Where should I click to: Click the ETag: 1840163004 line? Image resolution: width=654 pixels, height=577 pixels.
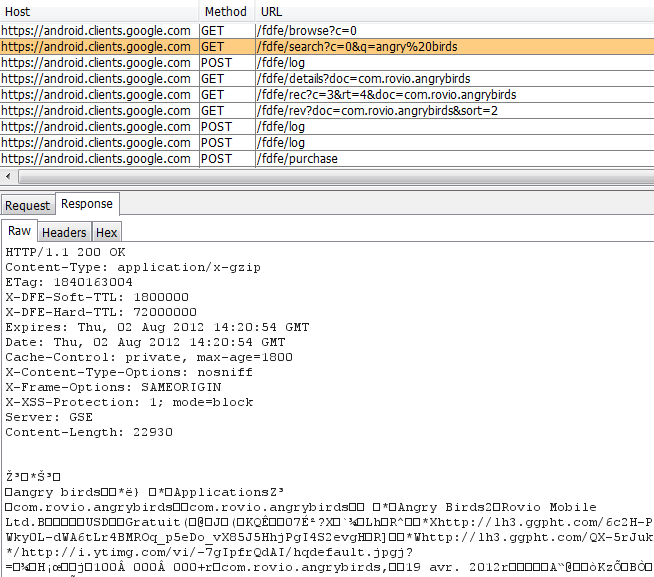pyautogui.click(x=69, y=282)
